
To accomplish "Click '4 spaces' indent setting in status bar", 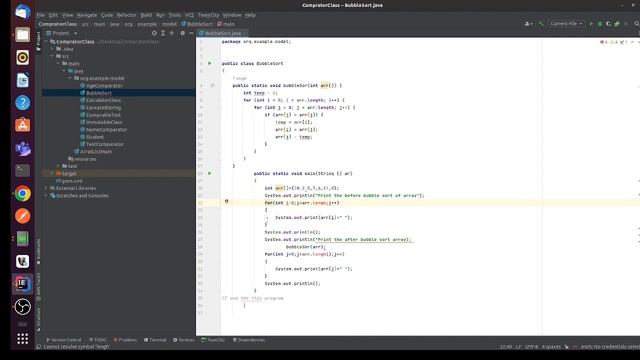I will point(551,347).
